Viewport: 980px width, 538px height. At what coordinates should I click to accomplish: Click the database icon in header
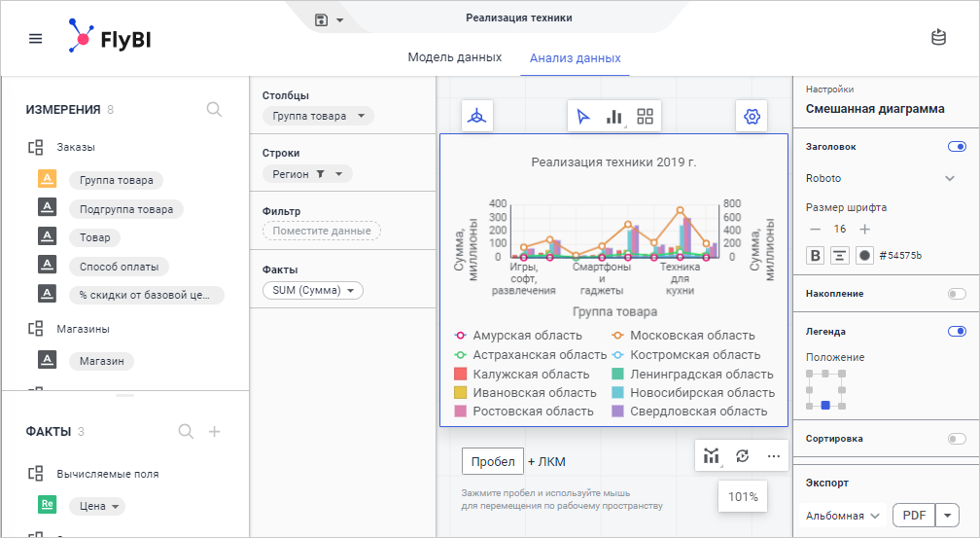pyautogui.click(x=938, y=38)
